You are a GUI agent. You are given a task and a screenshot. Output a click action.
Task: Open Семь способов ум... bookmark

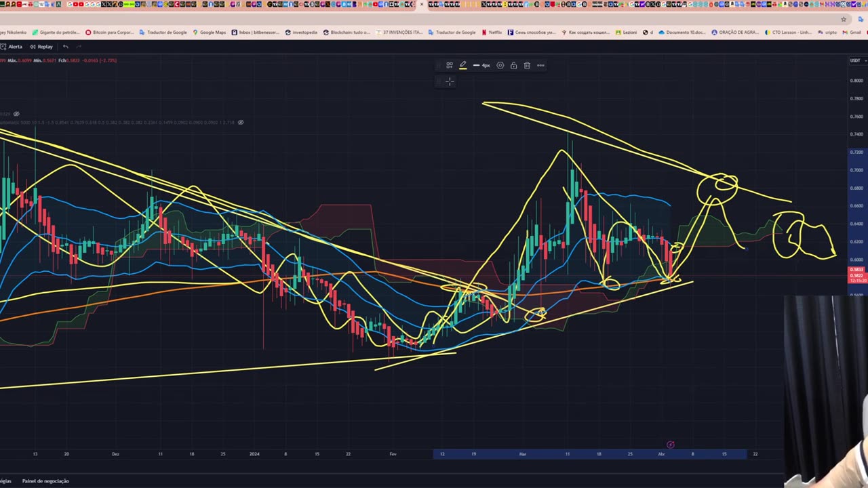pos(532,33)
